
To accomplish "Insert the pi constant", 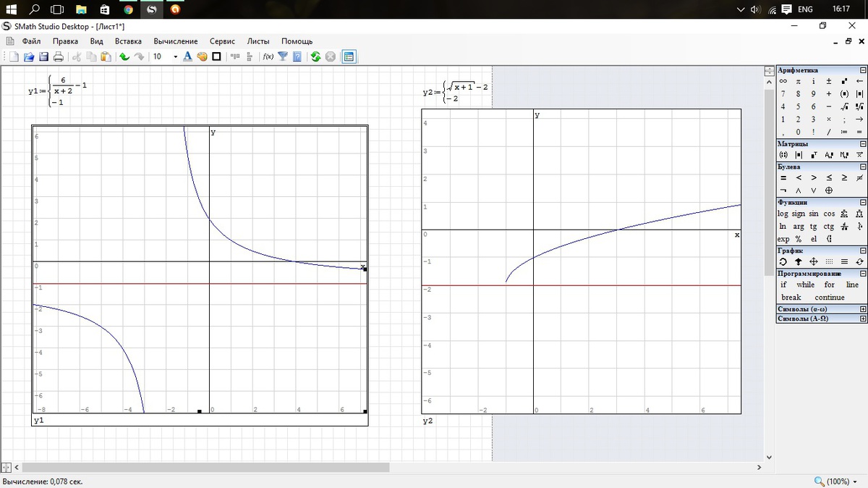I will [798, 82].
